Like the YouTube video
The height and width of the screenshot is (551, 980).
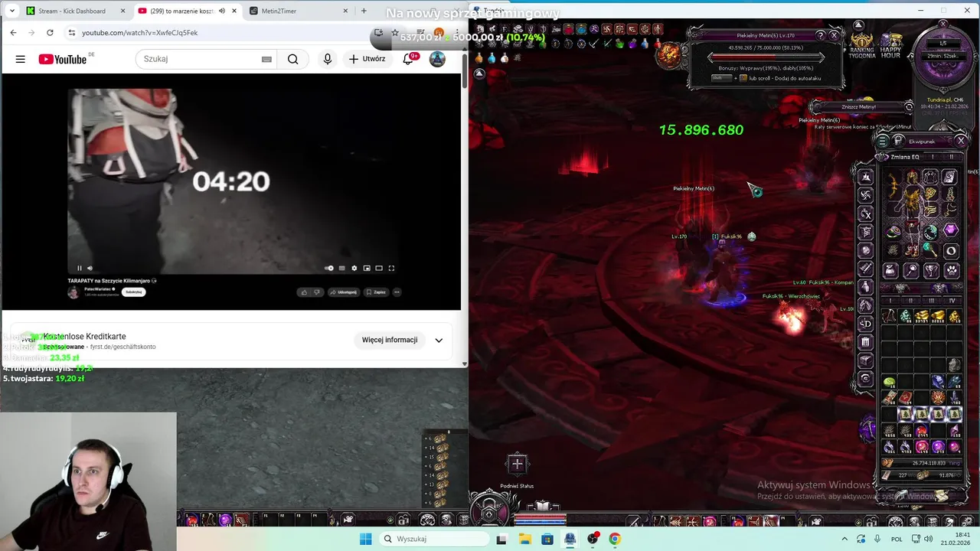305,292
